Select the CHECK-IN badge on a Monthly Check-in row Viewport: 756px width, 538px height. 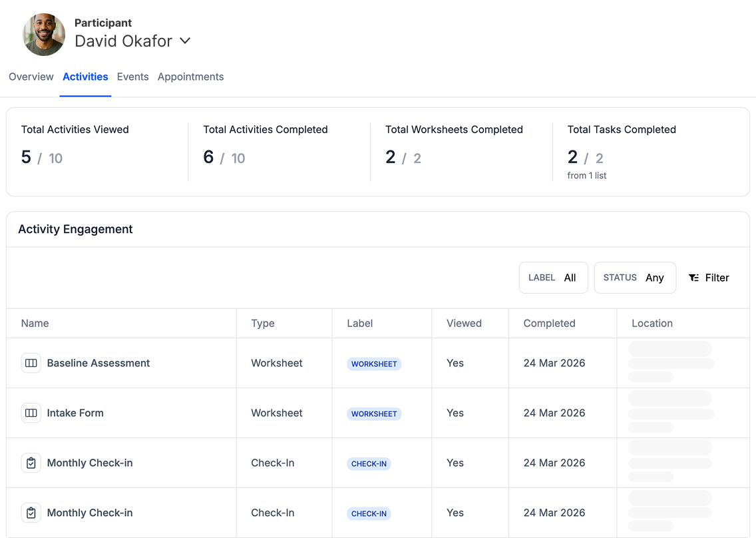click(369, 463)
